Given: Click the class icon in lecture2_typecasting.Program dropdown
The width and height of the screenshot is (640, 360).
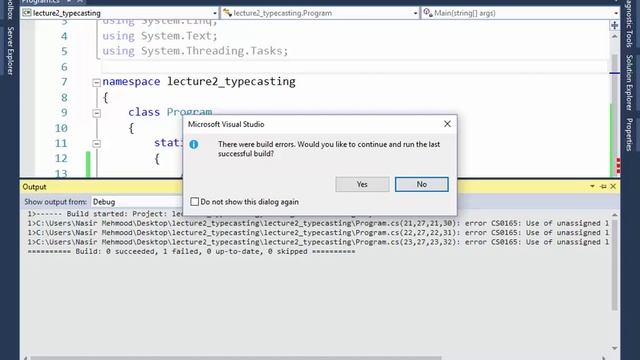Looking at the screenshot, I should [227, 13].
